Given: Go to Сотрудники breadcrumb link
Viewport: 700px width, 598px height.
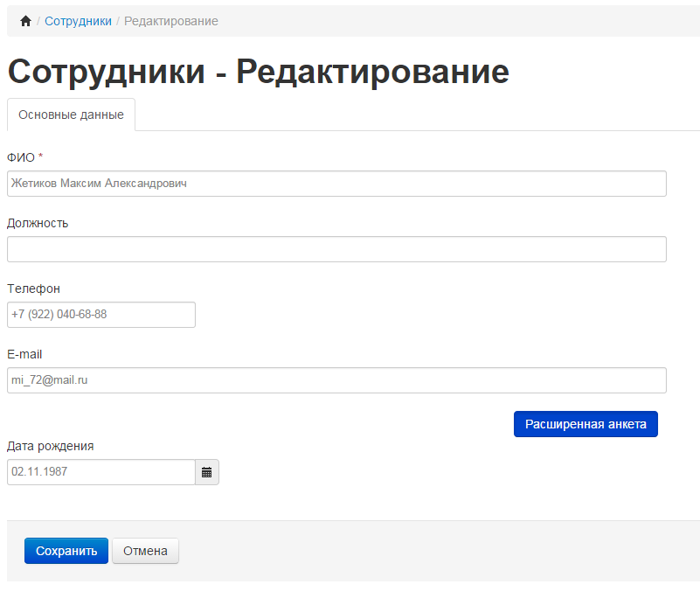Looking at the screenshot, I should tap(78, 21).
